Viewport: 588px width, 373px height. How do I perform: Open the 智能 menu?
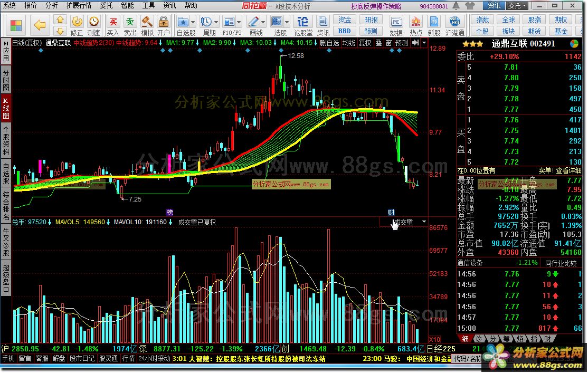[128, 5]
